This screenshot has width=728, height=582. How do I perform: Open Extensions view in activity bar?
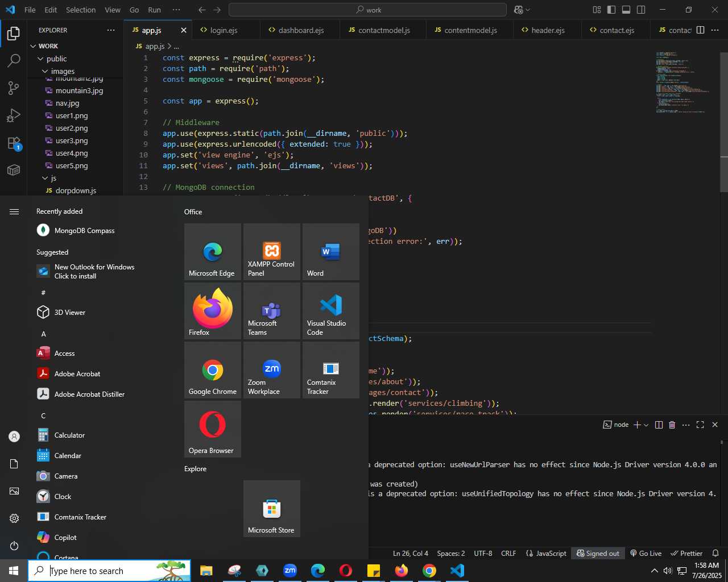14,143
